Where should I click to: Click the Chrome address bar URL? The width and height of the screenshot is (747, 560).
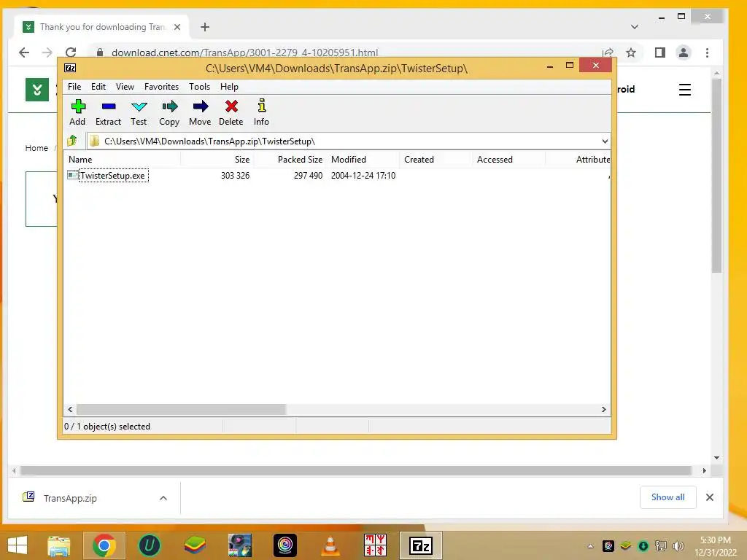tap(244, 52)
